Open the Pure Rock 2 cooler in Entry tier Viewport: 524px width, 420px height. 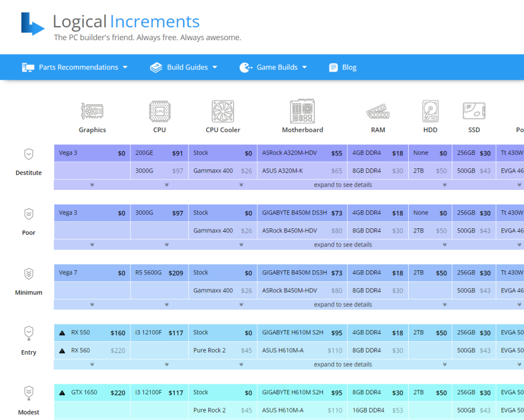[223, 351]
